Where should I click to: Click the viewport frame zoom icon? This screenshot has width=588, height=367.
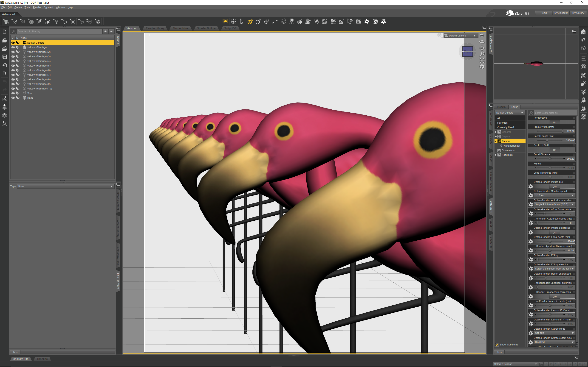482,60
